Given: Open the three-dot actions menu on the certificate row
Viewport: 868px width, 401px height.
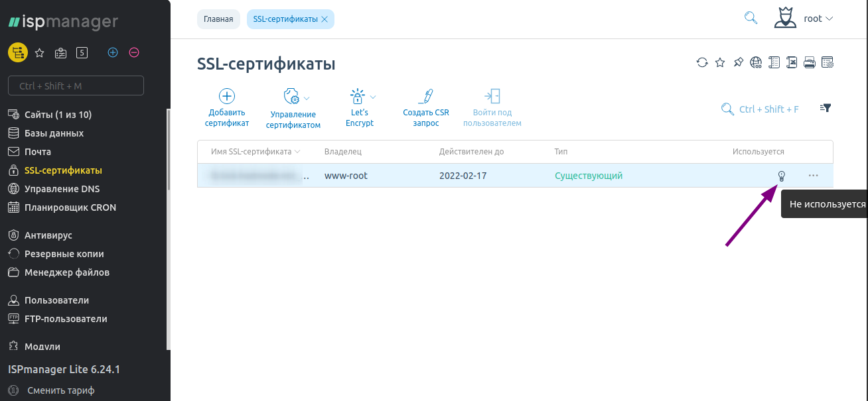Looking at the screenshot, I should (x=812, y=175).
